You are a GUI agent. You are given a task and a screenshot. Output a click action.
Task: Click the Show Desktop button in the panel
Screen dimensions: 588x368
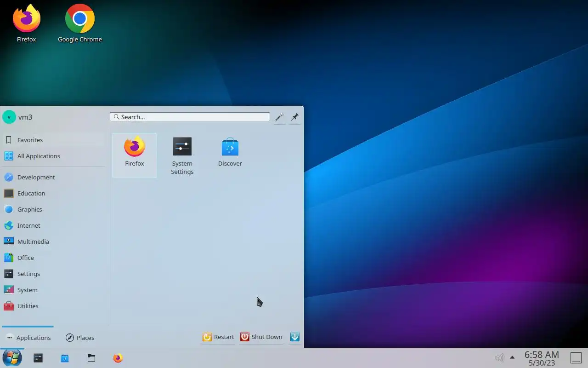click(x=576, y=358)
